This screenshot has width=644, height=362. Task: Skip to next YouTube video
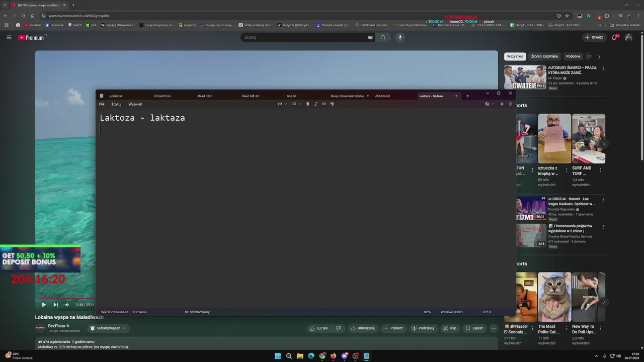pyautogui.click(x=56, y=305)
